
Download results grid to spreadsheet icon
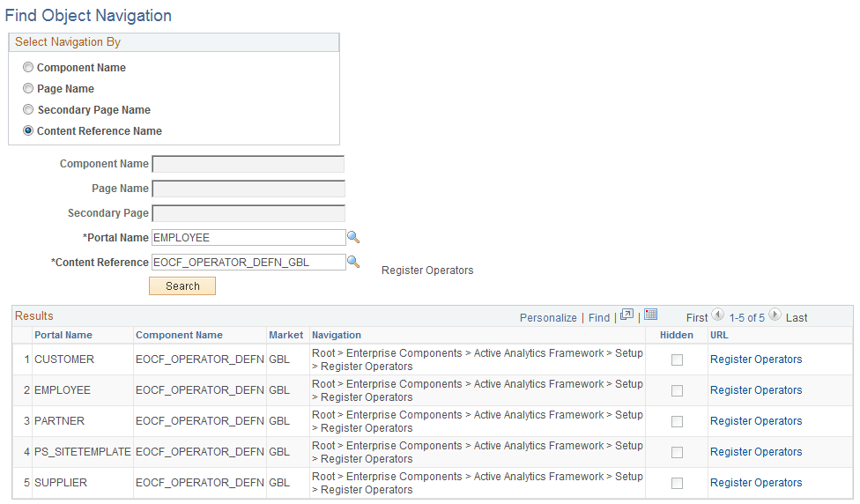click(x=650, y=315)
